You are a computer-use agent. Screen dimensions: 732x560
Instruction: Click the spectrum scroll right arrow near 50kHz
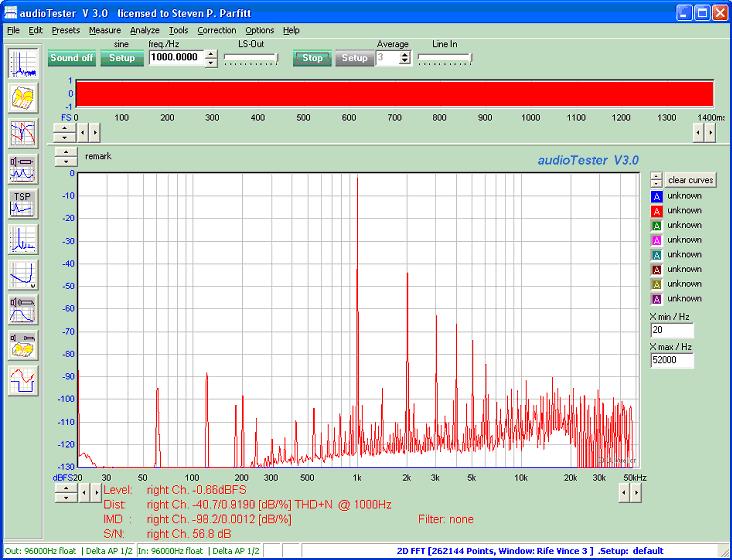pyautogui.click(x=636, y=493)
